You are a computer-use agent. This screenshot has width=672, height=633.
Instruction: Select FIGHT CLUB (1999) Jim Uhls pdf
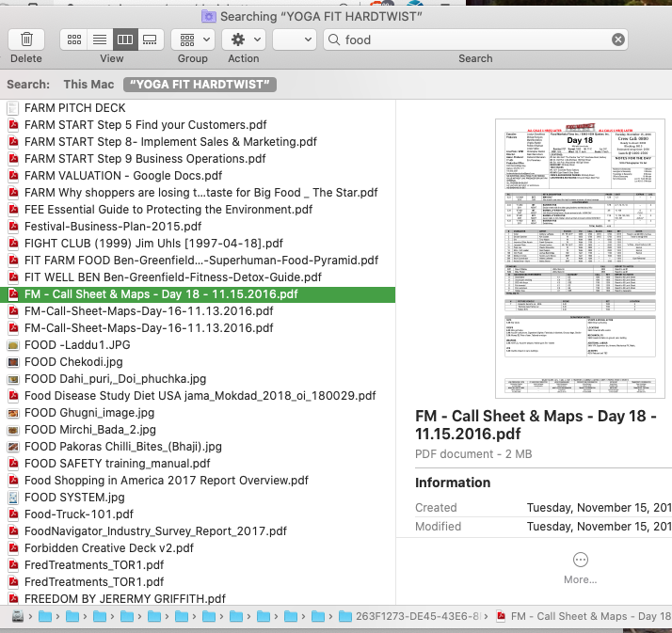[x=153, y=244]
